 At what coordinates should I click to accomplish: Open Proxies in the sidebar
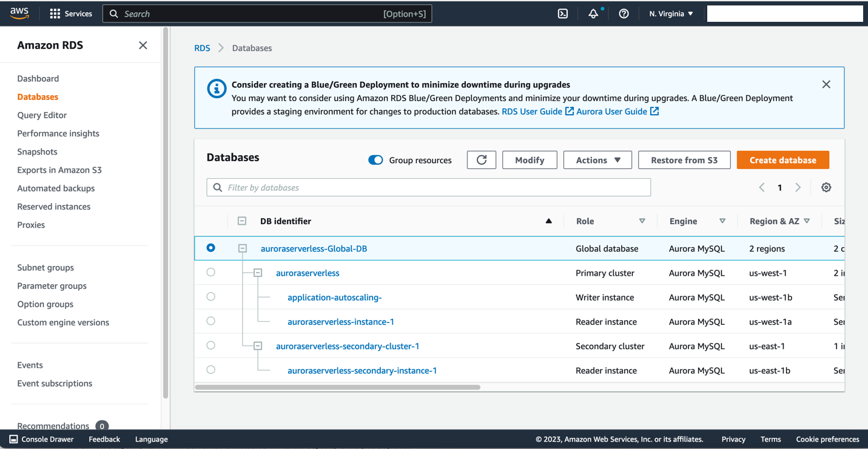click(x=31, y=225)
